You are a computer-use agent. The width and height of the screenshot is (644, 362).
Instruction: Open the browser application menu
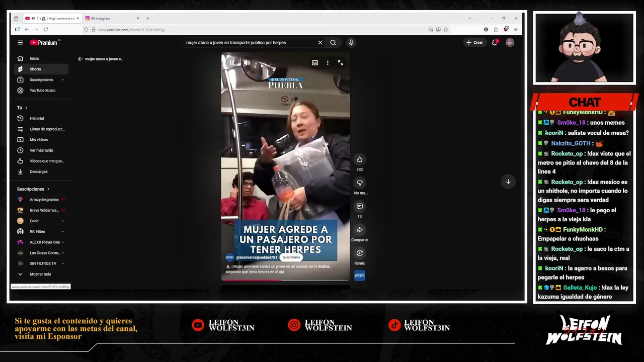point(516,30)
